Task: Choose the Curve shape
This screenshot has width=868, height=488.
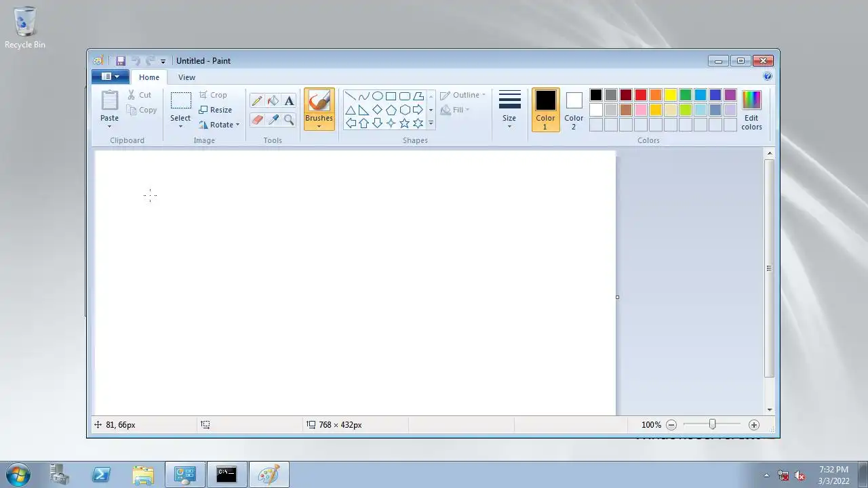Action: point(364,96)
